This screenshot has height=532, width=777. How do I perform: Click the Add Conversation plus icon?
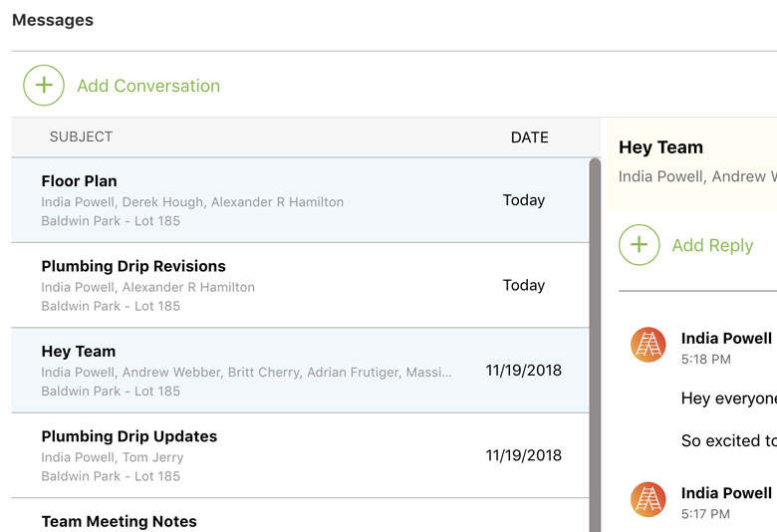(x=44, y=86)
